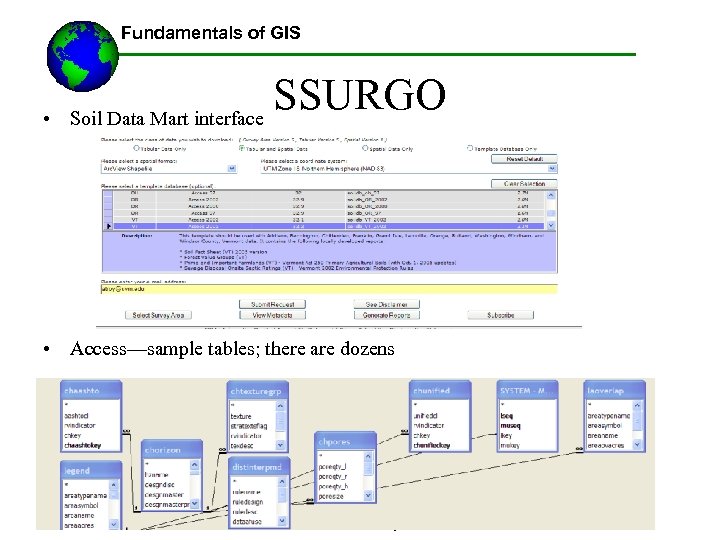720x540 pixels.
Task: Click chpores field list up arrow
Action: click(x=368, y=456)
